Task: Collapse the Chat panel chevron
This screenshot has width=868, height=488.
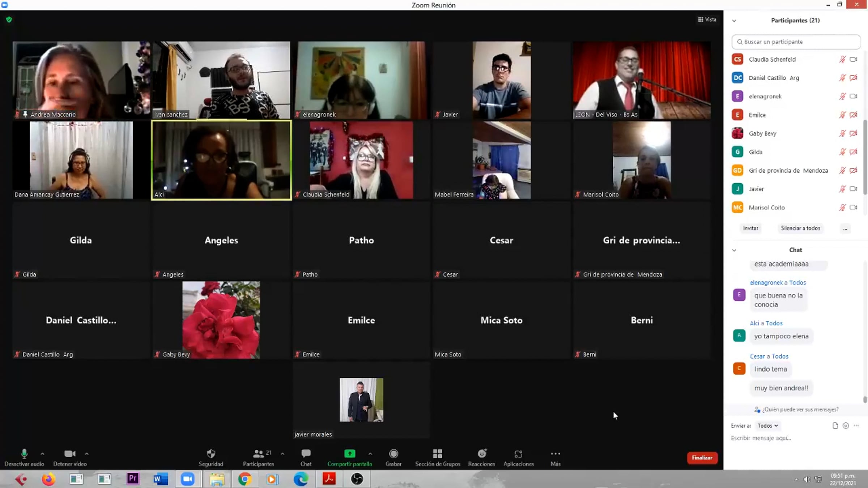Action: coord(734,250)
